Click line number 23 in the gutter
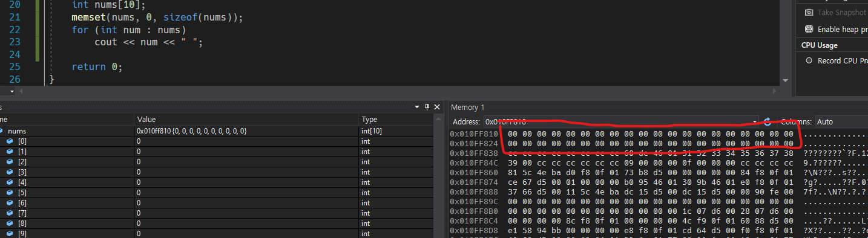The width and height of the screenshot is (868, 238). click(15, 42)
